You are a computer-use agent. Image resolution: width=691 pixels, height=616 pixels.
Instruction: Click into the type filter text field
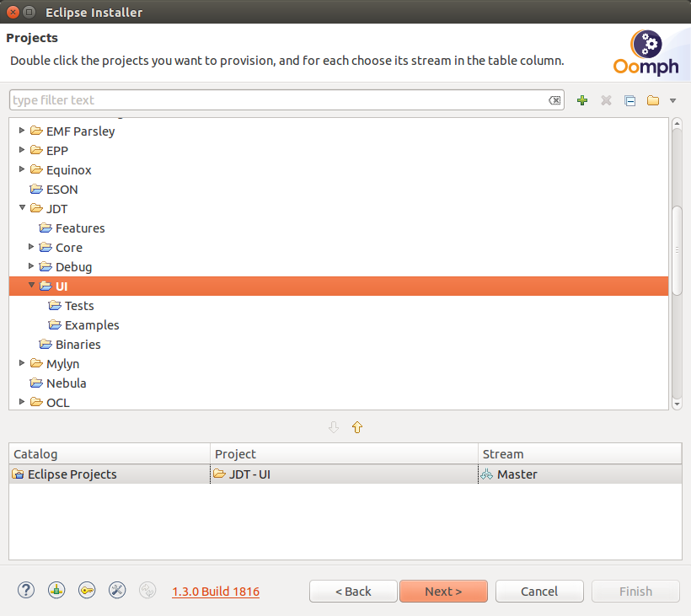click(x=277, y=100)
